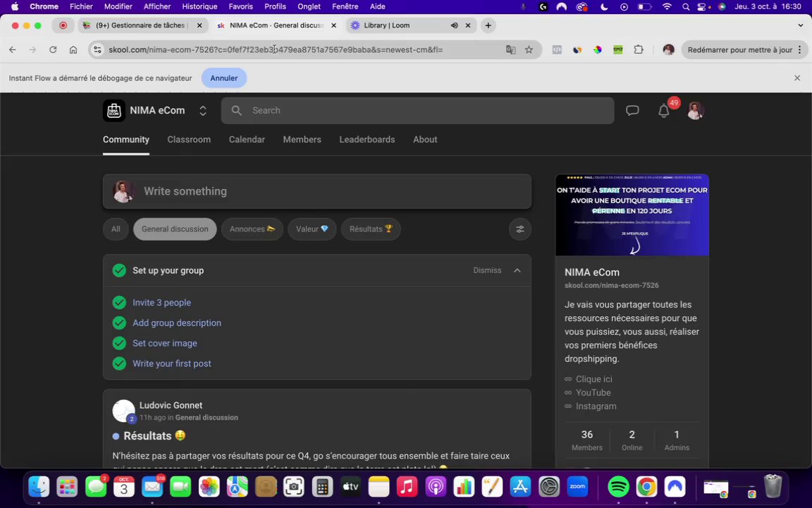
Task: Open a new browser tab with plus button
Action: click(x=488, y=25)
